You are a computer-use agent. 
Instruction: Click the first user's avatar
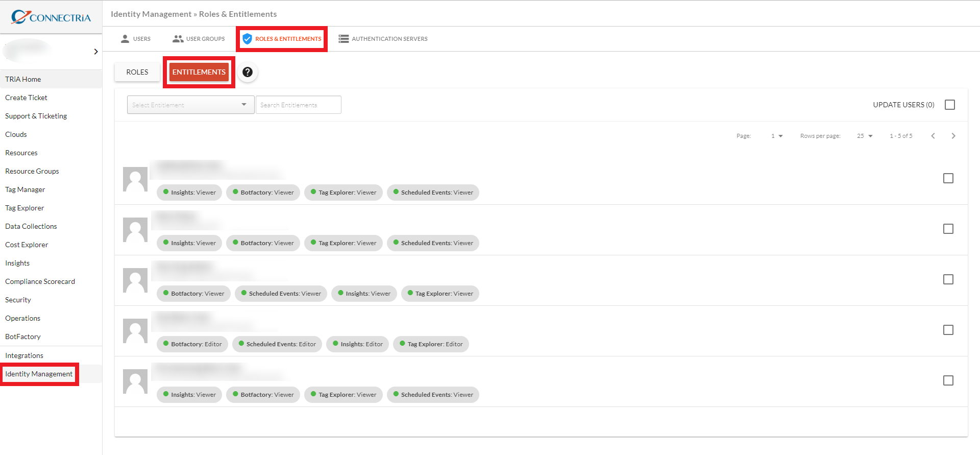click(x=135, y=179)
